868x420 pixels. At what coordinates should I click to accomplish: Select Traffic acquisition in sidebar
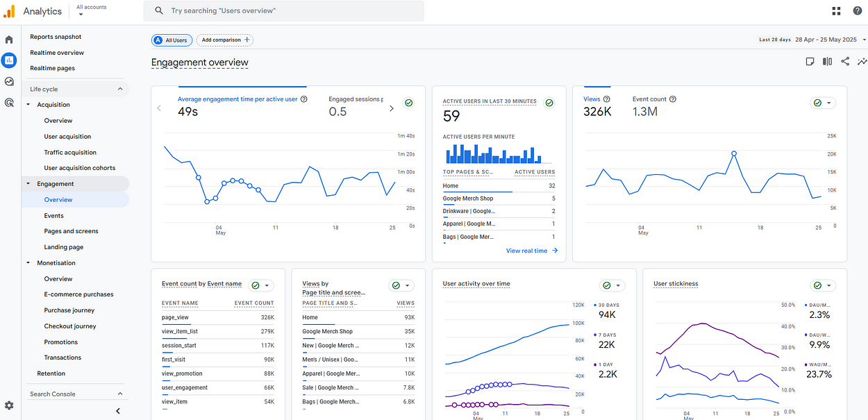(70, 152)
